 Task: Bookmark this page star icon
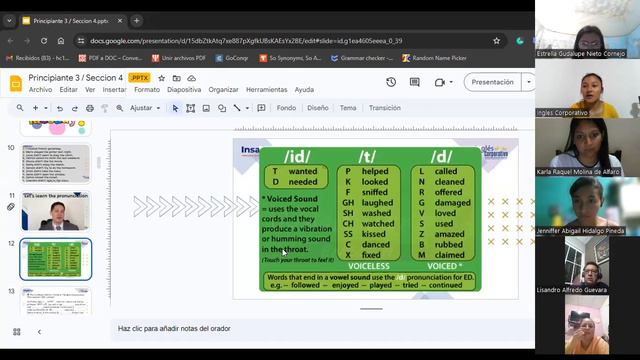(496, 41)
